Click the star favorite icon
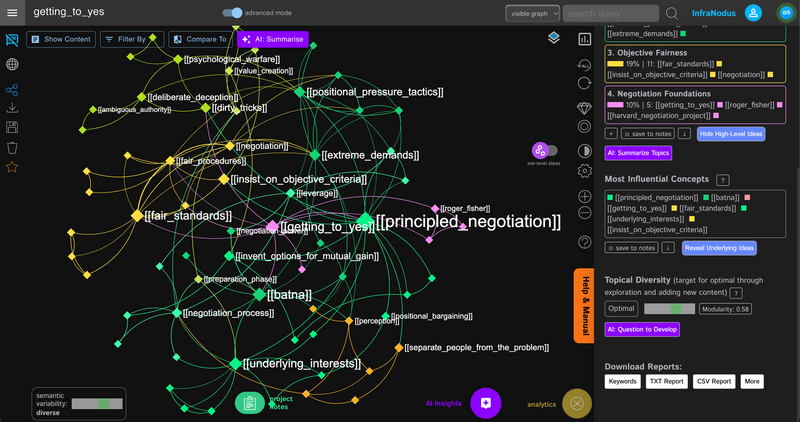Screen dimensions: 800x422 [x=12, y=167]
